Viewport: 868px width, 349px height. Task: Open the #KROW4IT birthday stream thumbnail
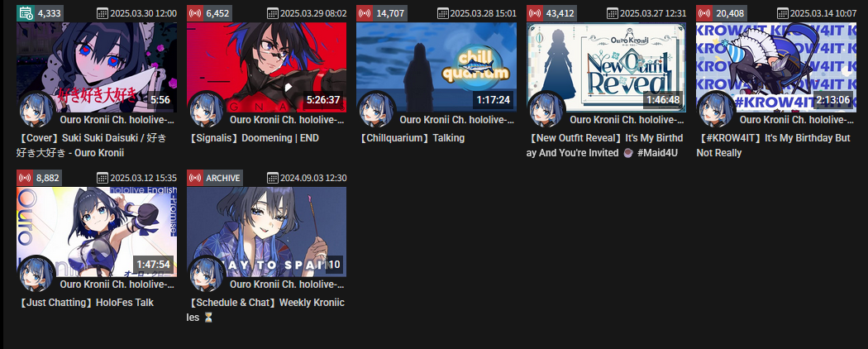[x=776, y=67]
